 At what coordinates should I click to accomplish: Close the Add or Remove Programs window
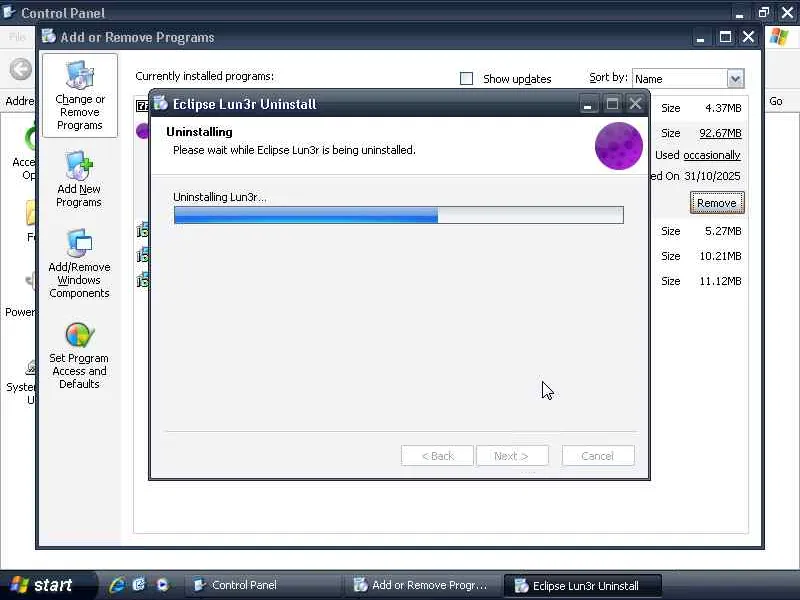pos(748,37)
